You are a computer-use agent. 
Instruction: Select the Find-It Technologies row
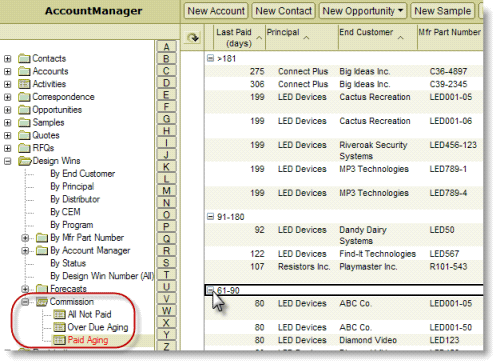point(344,254)
